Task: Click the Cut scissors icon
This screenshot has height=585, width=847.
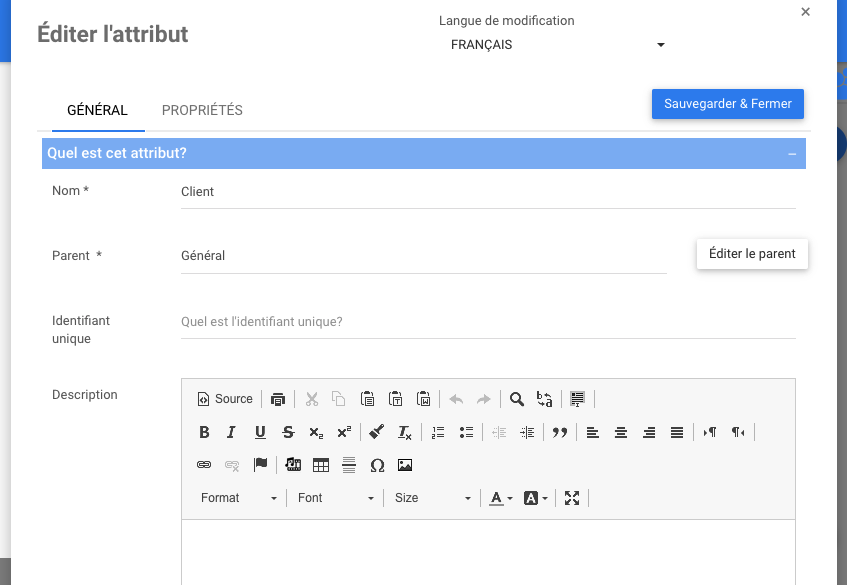Action: click(312, 399)
